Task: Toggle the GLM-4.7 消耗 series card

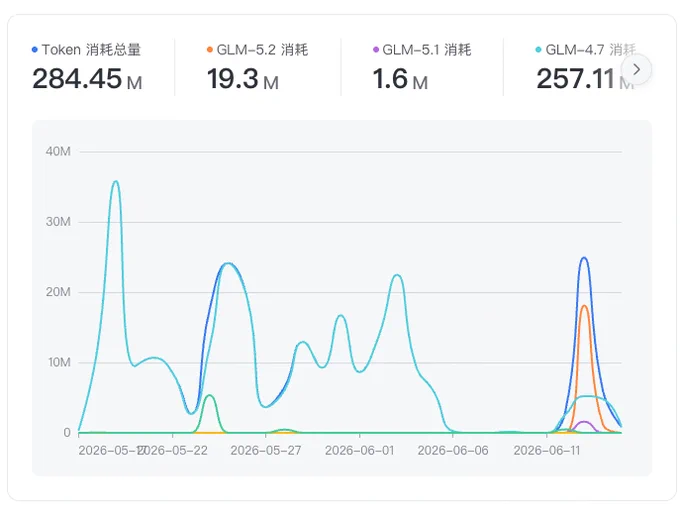Action: (x=585, y=67)
